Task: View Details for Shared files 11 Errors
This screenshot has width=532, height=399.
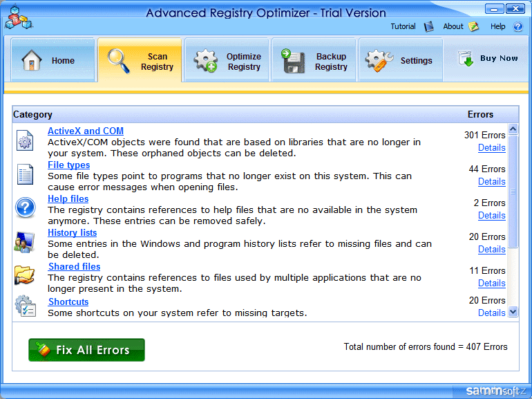Action: pos(492,284)
